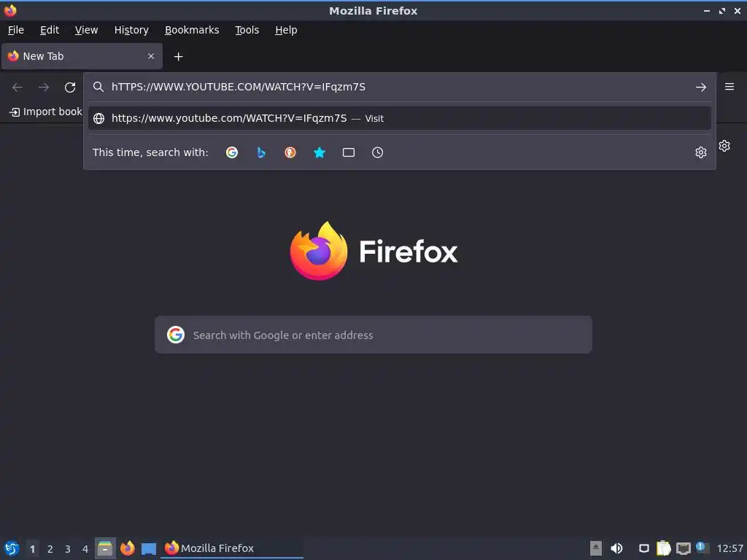The width and height of the screenshot is (747, 560).
Task: Open the update notifier tray icon
Action: coord(703,548)
